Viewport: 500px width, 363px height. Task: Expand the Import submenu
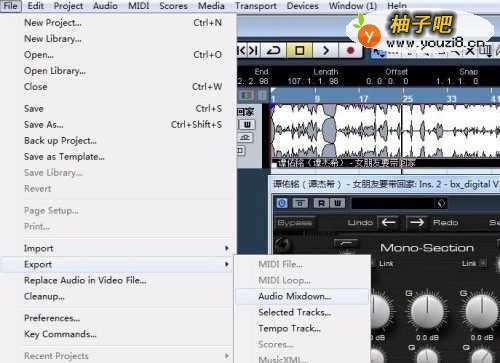[x=118, y=248]
